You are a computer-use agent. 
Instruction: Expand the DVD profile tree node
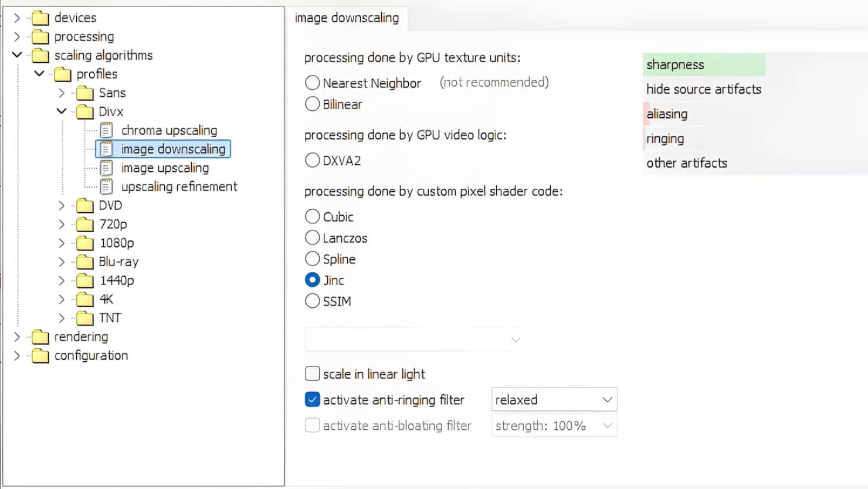click(62, 206)
